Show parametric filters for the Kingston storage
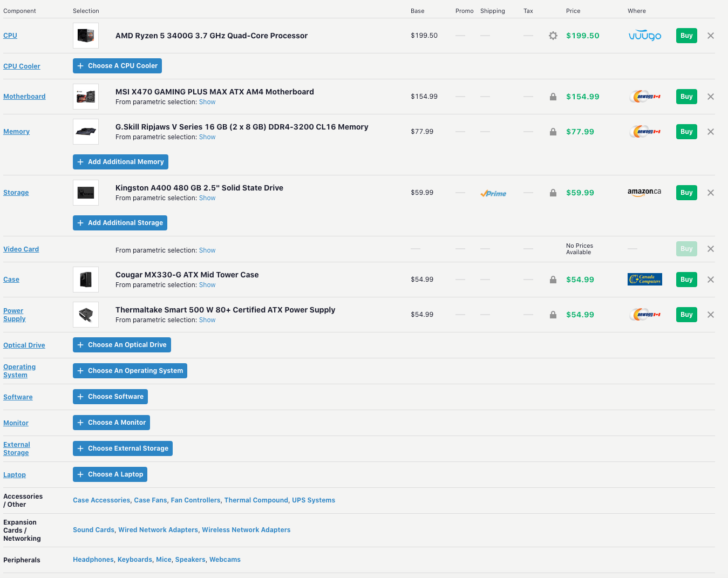This screenshot has height=578, width=728. click(207, 198)
